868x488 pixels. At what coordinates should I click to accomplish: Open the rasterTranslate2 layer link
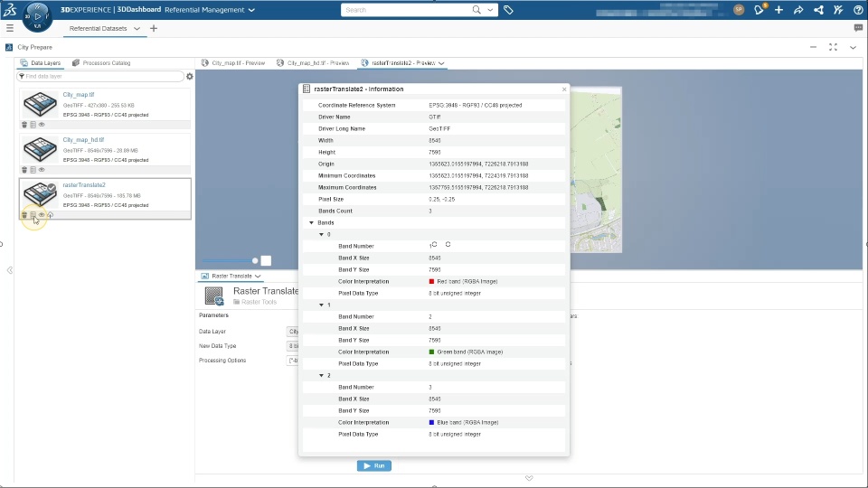pos(84,185)
